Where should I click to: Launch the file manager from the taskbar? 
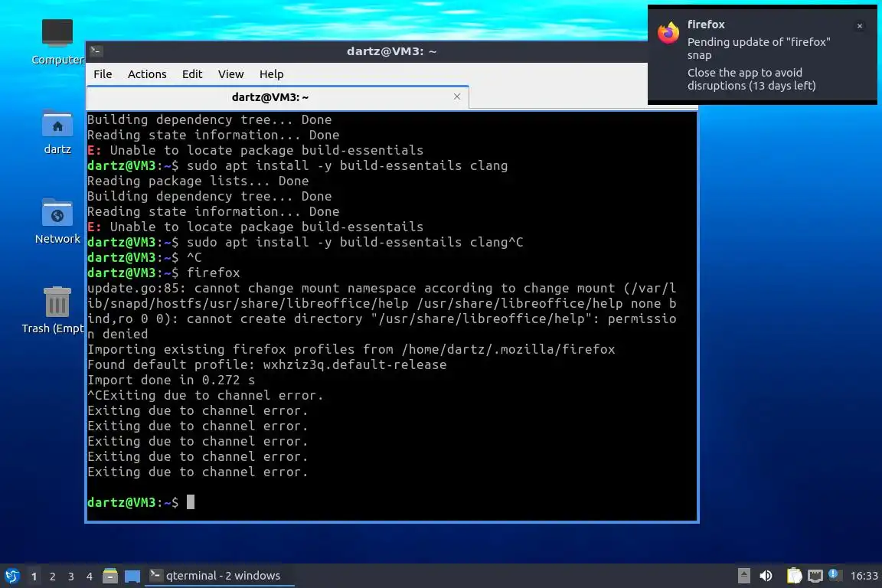tap(110, 576)
